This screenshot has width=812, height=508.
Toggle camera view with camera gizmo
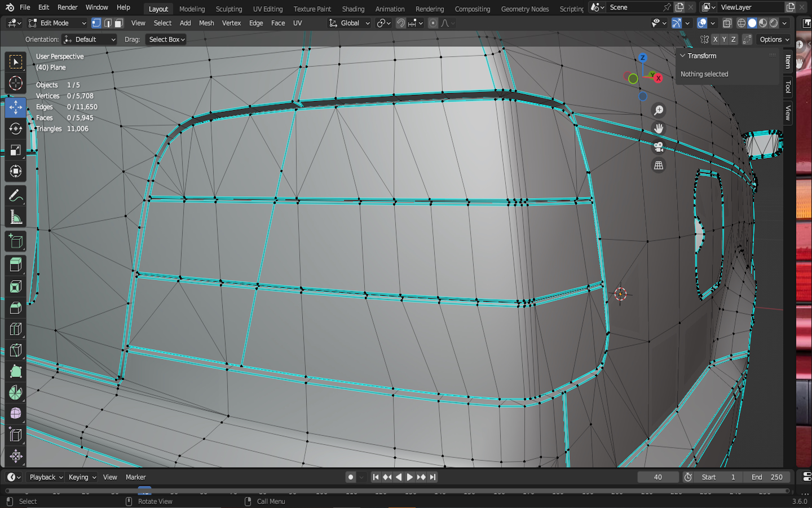(x=659, y=147)
